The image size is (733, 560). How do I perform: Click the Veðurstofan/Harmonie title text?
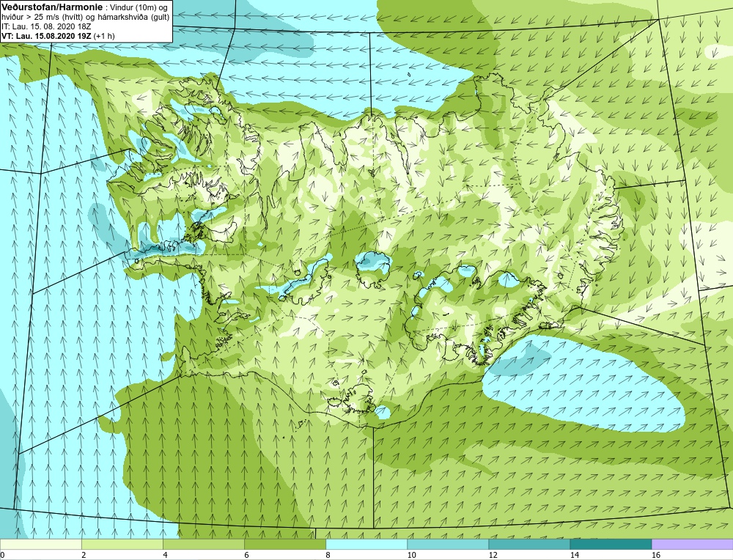[51, 7]
